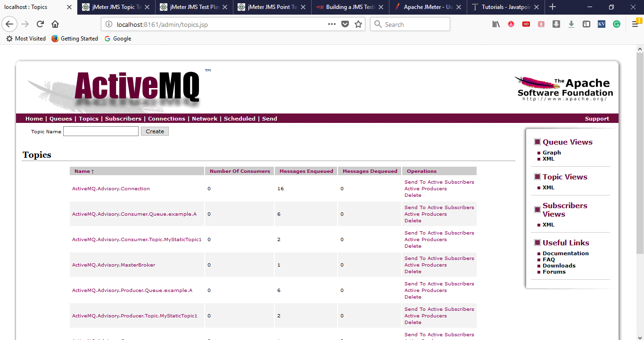Open Queues in the ActiveMQ navigation bar
Image resolution: width=644 pixels, height=340 pixels.
(x=61, y=119)
